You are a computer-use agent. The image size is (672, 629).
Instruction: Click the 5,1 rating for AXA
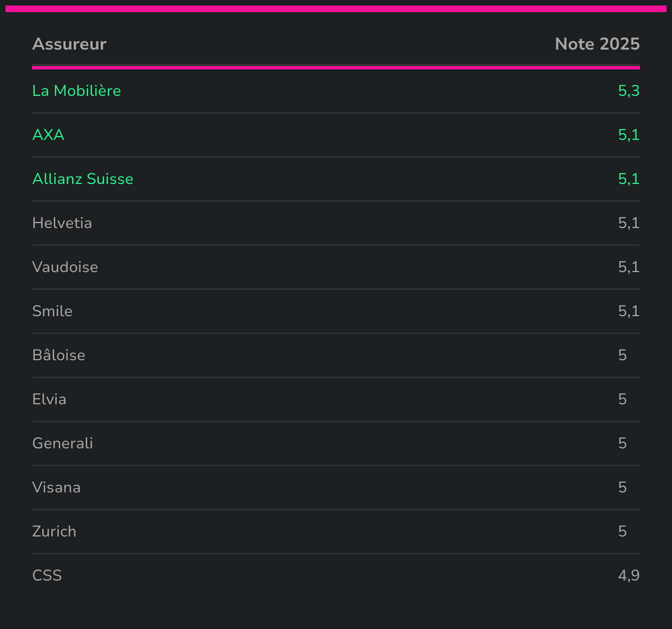tap(628, 135)
